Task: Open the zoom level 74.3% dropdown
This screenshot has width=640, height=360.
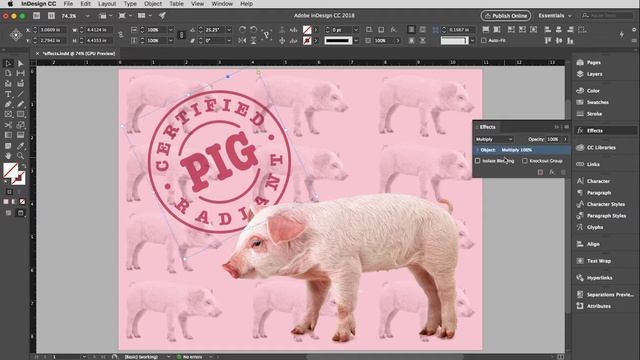Action: [87, 16]
